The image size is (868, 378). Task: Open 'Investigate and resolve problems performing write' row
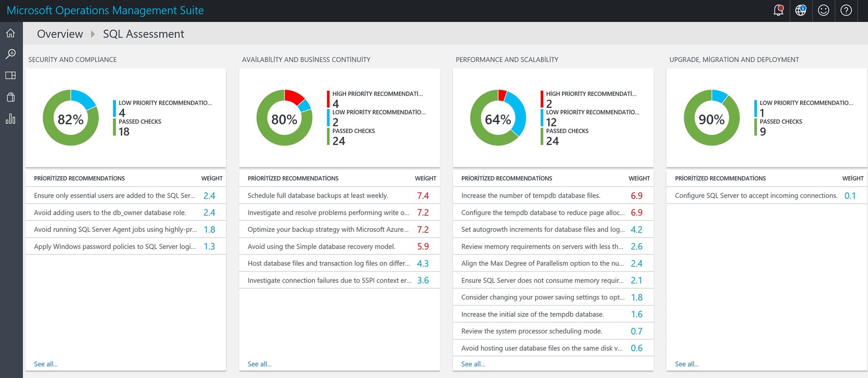tap(339, 213)
